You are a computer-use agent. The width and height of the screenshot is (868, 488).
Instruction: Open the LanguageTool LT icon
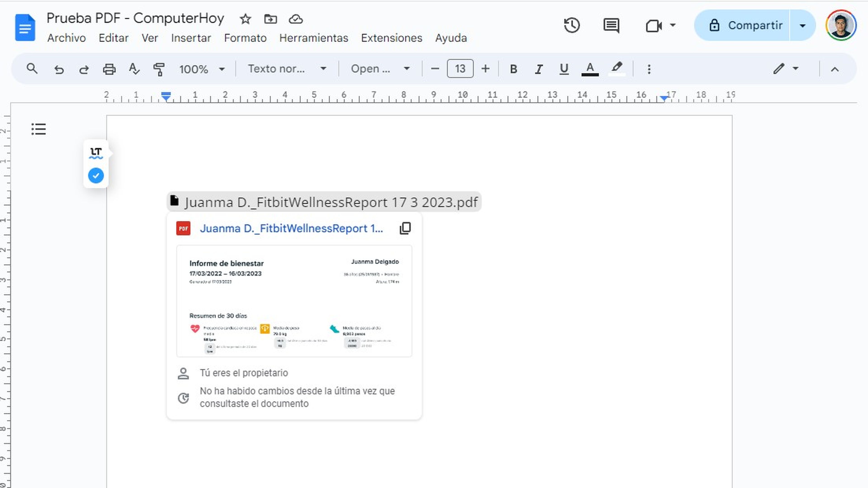pyautogui.click(x=96, y=153)
